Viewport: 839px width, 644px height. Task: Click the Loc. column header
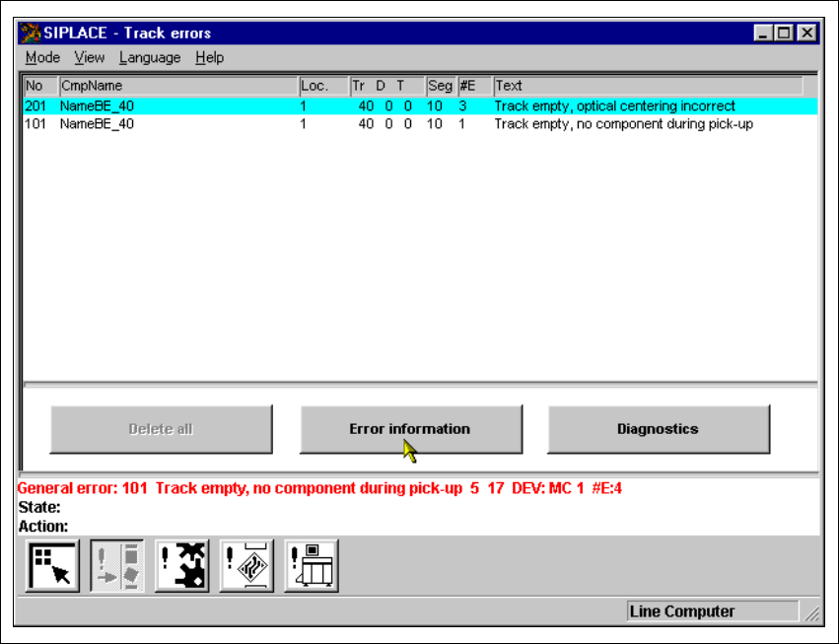pos(324,86)
